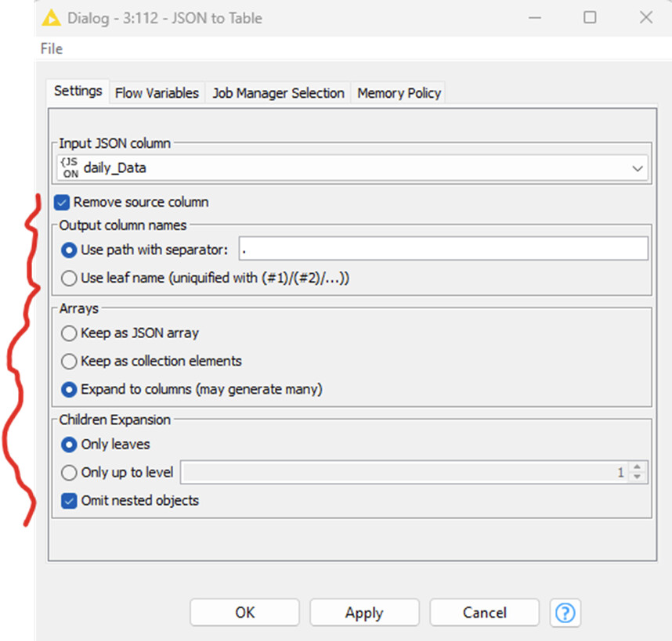This screenshot has height=641, width=672.
Task: Switch to the Flow Variables tab
Action: [157, 93]
